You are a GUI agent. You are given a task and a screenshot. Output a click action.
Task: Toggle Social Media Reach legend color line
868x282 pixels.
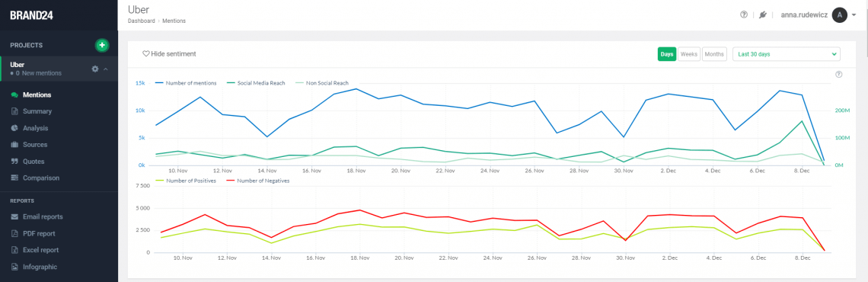click(232, 83)
